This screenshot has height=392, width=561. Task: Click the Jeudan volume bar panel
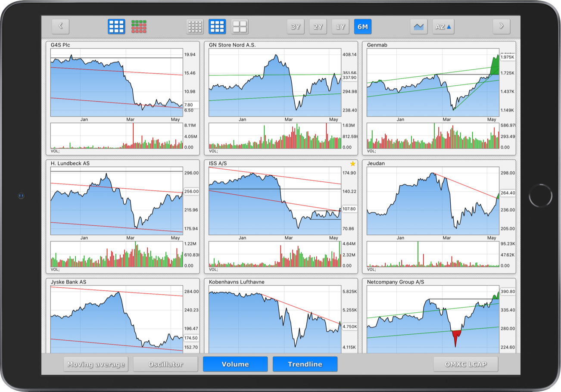click(433, 254)
